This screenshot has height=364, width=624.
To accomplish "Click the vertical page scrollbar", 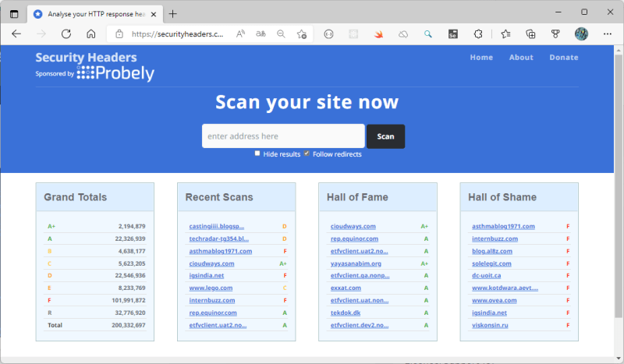I will point(618,186).
